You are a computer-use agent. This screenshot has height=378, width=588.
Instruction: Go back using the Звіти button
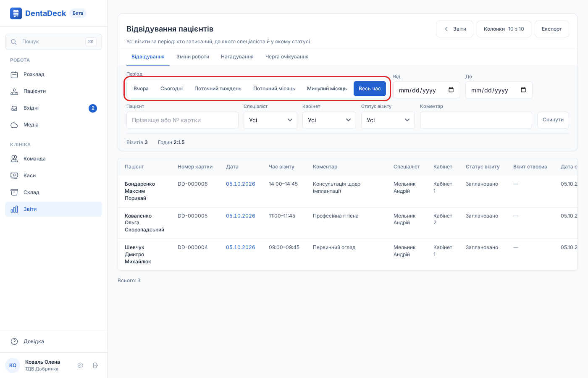pos(455,29)
